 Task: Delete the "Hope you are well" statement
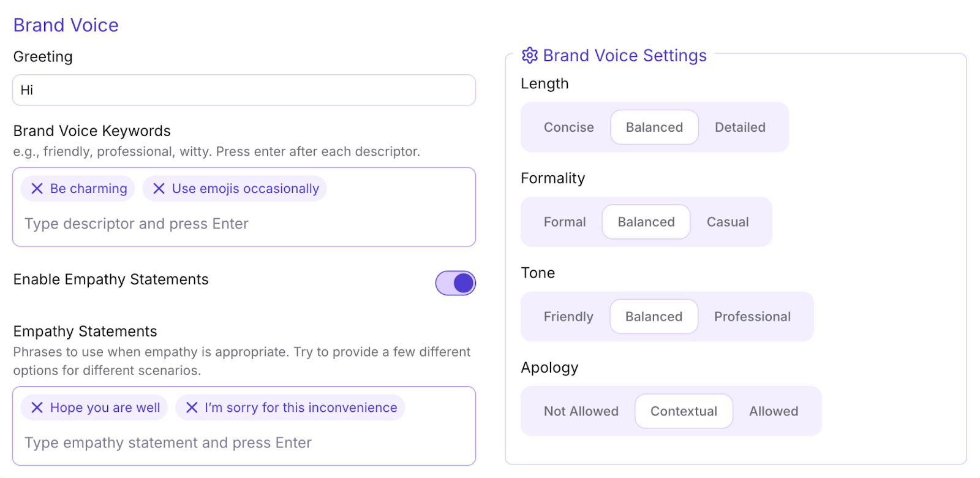pyautogui.click(x=37, y=408)
